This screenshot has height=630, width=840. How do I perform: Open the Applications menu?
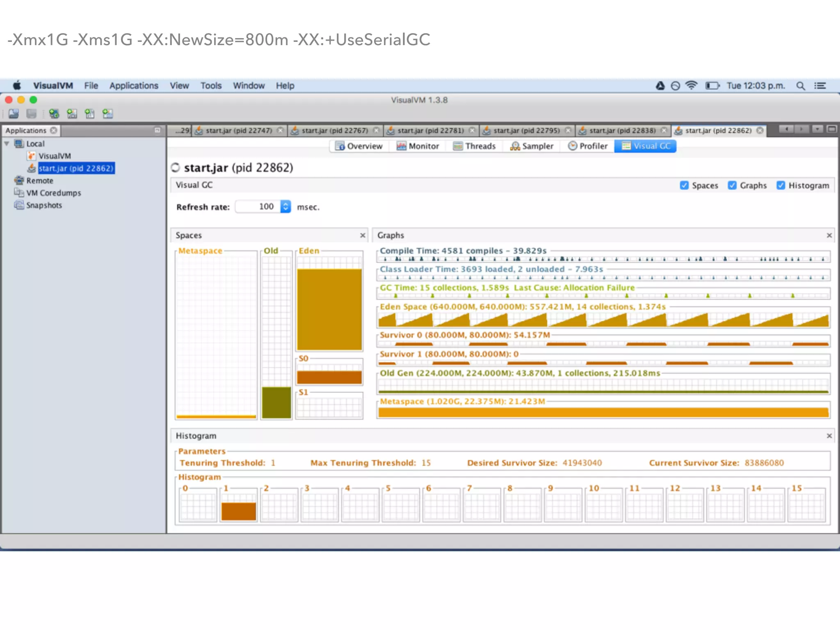(134, 86)
